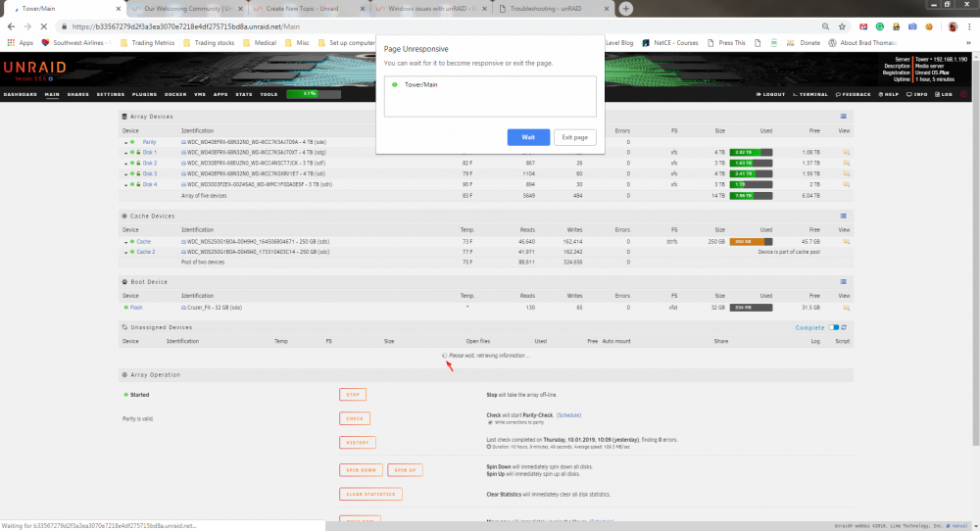
Task: Open the Shares menu
Action: coord(78,94)
